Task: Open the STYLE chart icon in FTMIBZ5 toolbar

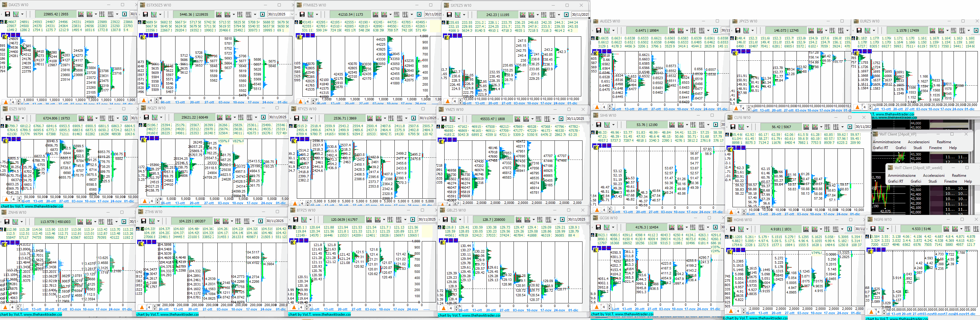Action: (x=384, y=14)
